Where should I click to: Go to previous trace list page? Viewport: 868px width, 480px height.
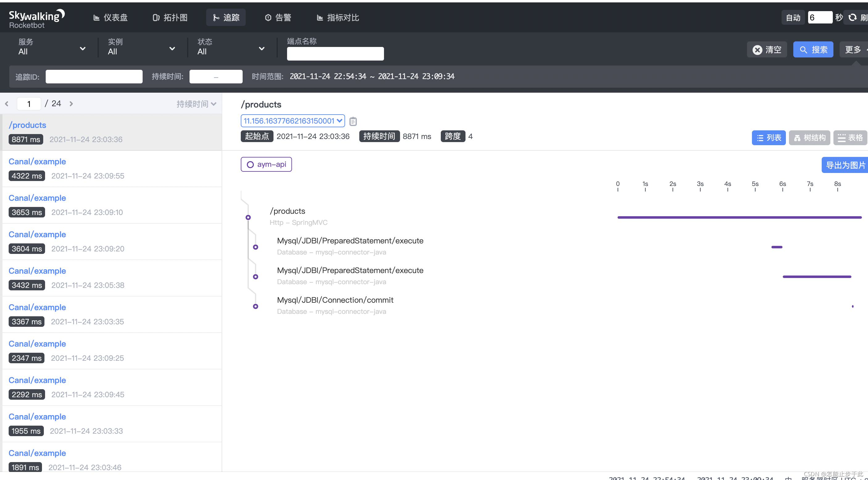pos(7,104)
